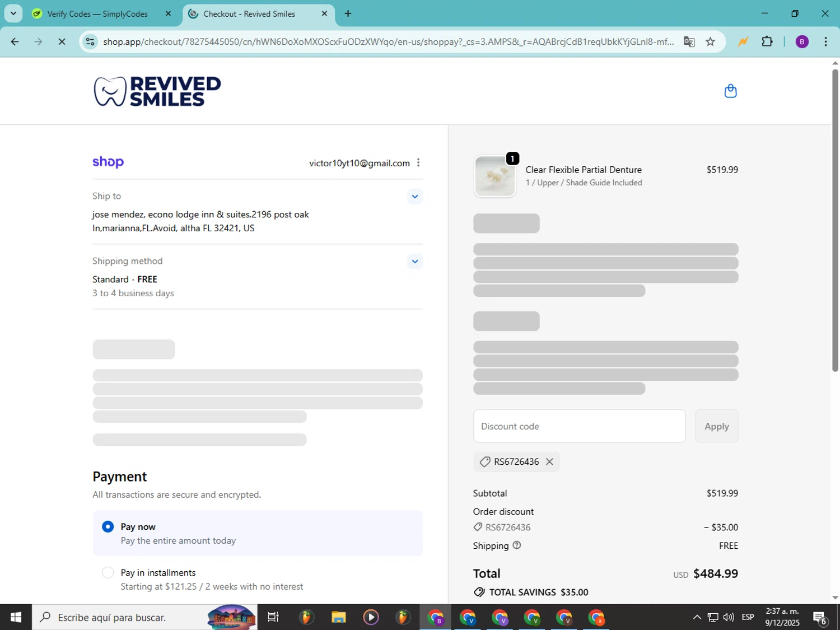Open the browser extensions puzzle icon
Screen dimensions: 840x630
(x=767, y=41)
